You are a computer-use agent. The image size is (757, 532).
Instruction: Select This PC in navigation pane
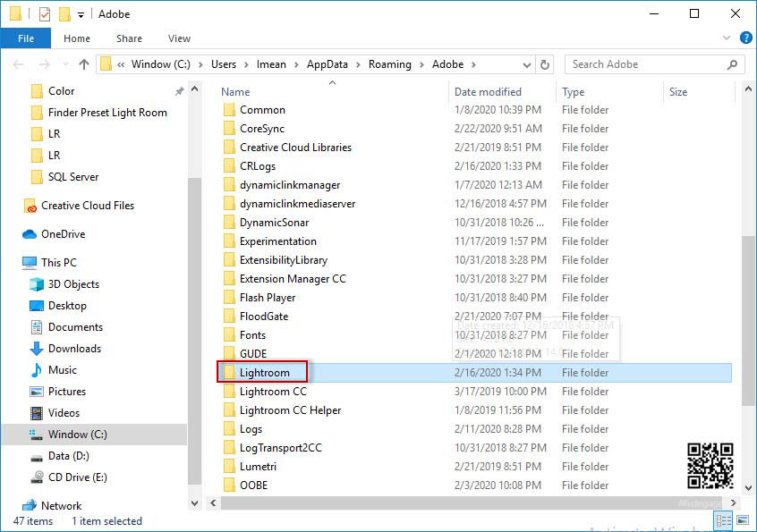pyautogui.click(x=58, y=262)
